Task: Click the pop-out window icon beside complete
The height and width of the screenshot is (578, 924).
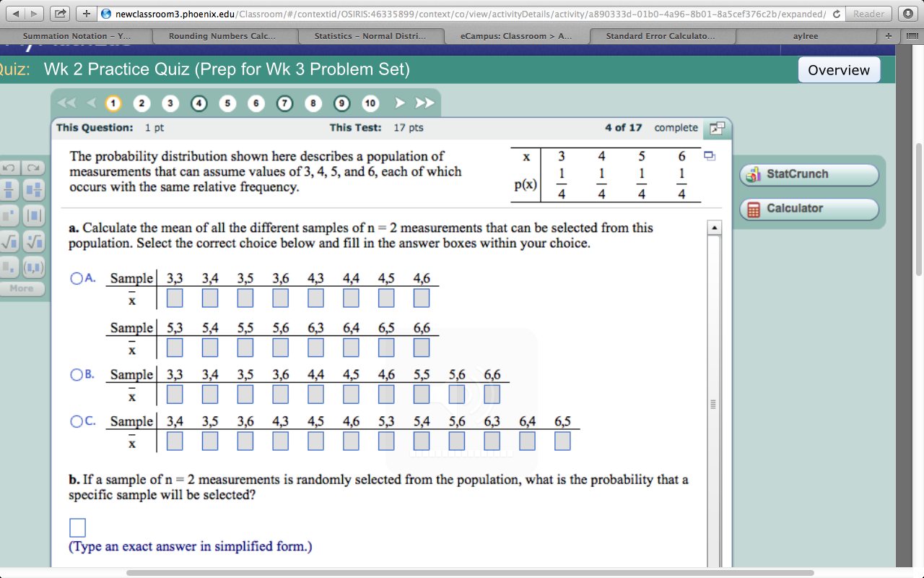Action: pos(717,129)
